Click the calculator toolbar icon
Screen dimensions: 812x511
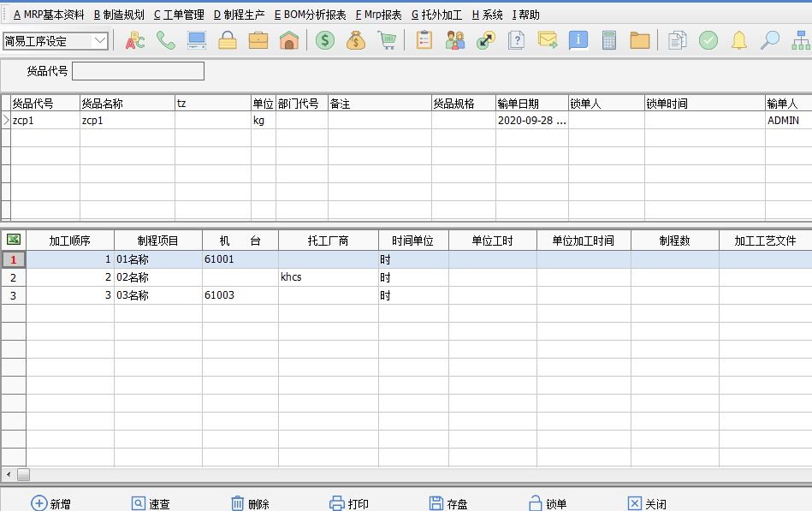[609, 40]
